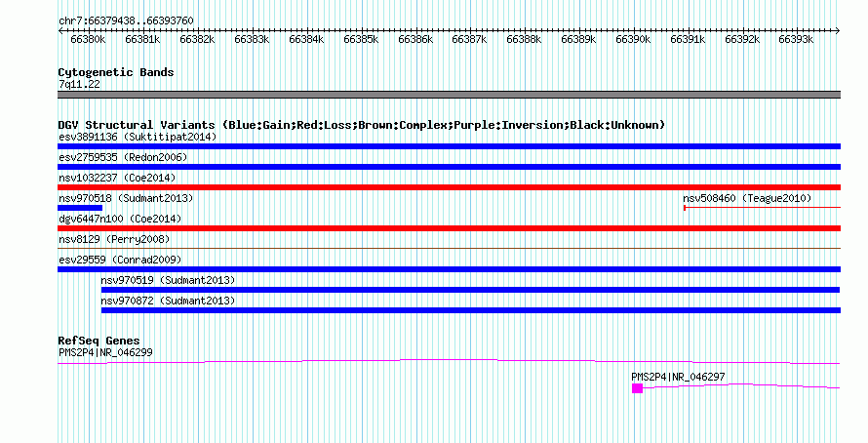Open the nsv508460 (Teague2010) label
The height and width of the screenshot is (443, 868).
coord(747,198)
